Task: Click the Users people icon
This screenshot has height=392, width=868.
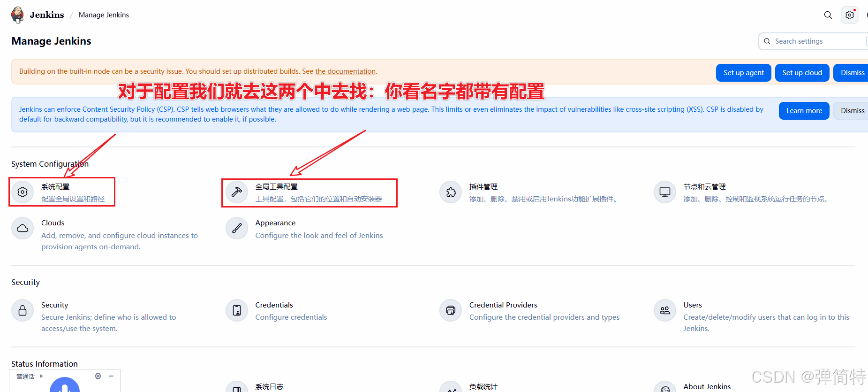Action: (x=665, y=310)
